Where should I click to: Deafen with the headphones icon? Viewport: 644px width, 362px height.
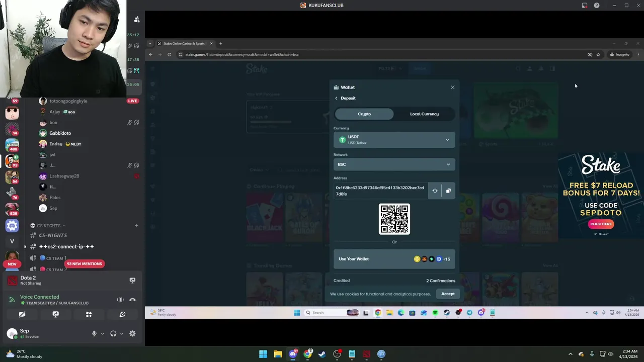[x=113, y=334]
